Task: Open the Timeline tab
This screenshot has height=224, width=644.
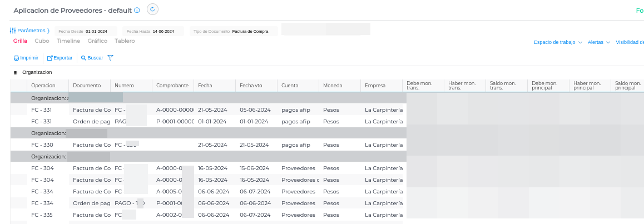Action: coord(68,41)
